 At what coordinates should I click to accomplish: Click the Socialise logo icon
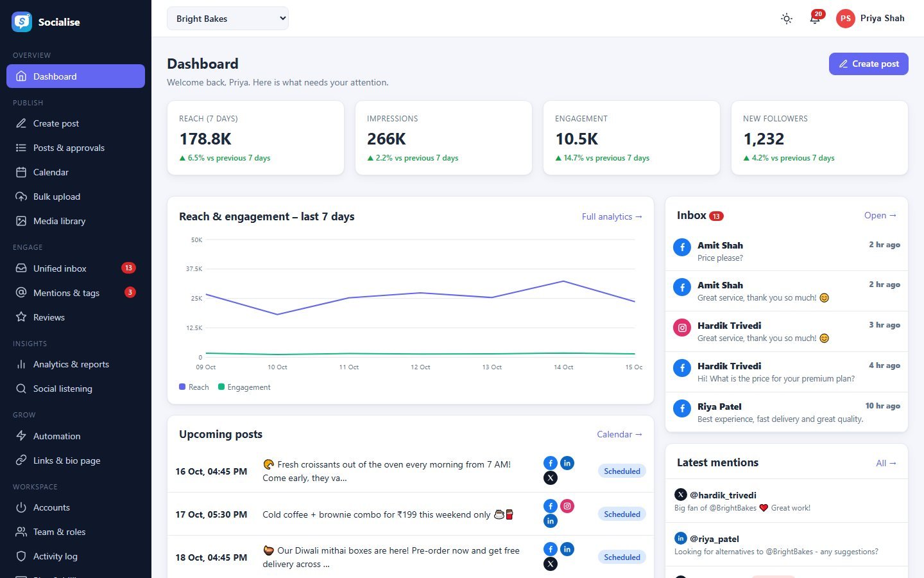22,22
